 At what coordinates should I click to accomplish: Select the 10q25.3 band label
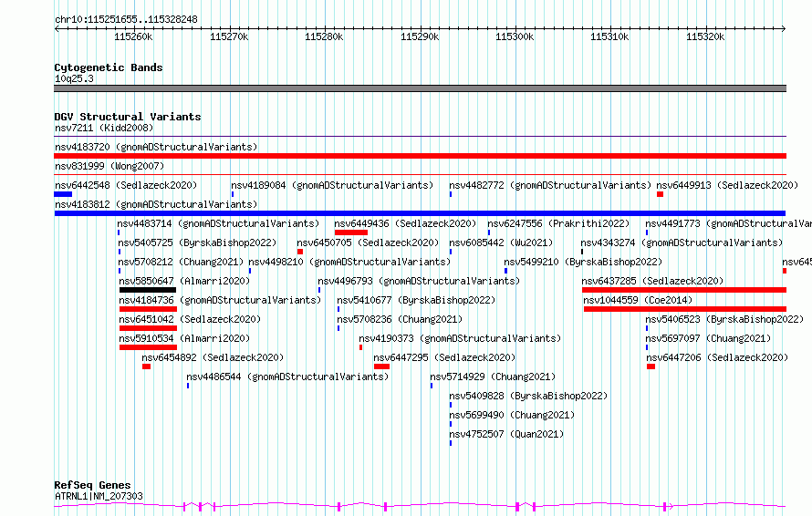pyautogui.click(x=74, y=78)
